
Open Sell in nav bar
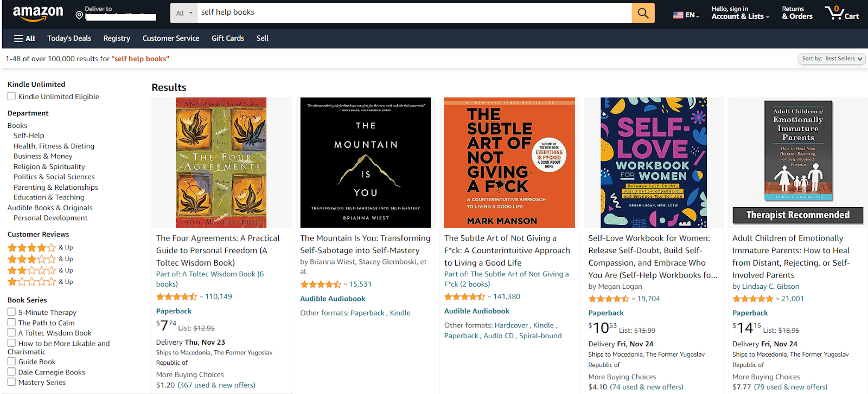(x=263, y=38)
